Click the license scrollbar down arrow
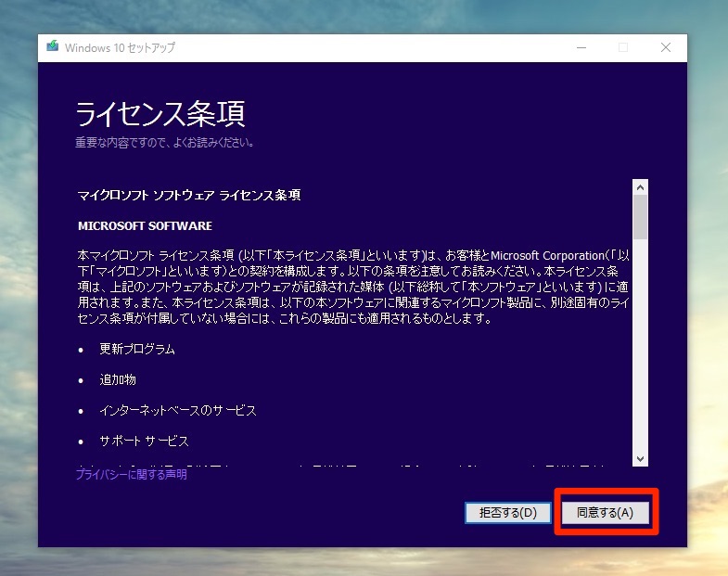 [640, 458]
